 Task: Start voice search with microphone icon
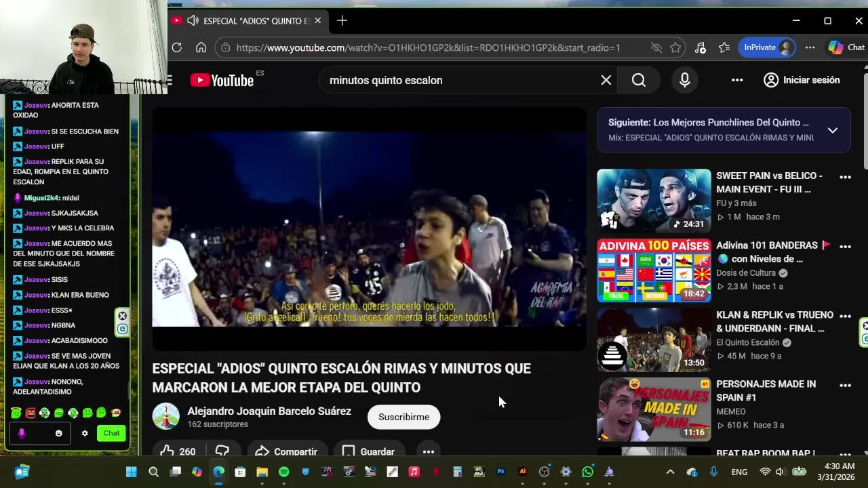tap(685, 80)
